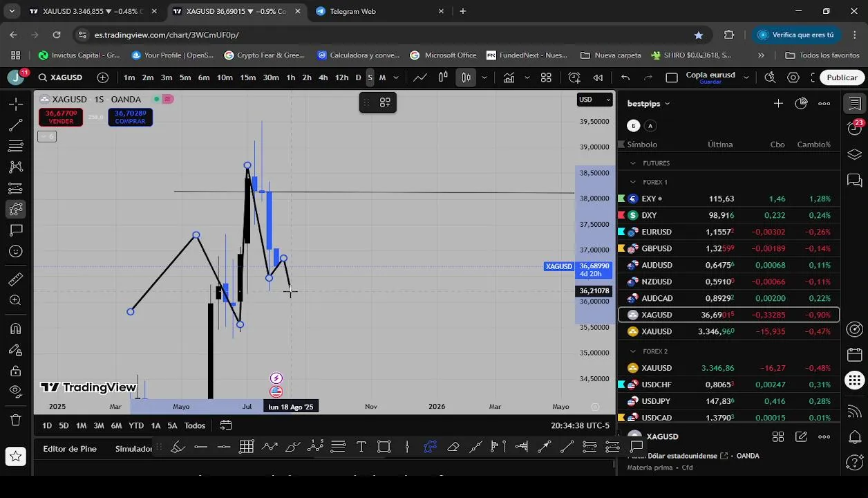The width and height of the screenshot is (868, 498).
Task: Open timezone setting 20:34:38 UTC-5
Action: coord(581,425)
